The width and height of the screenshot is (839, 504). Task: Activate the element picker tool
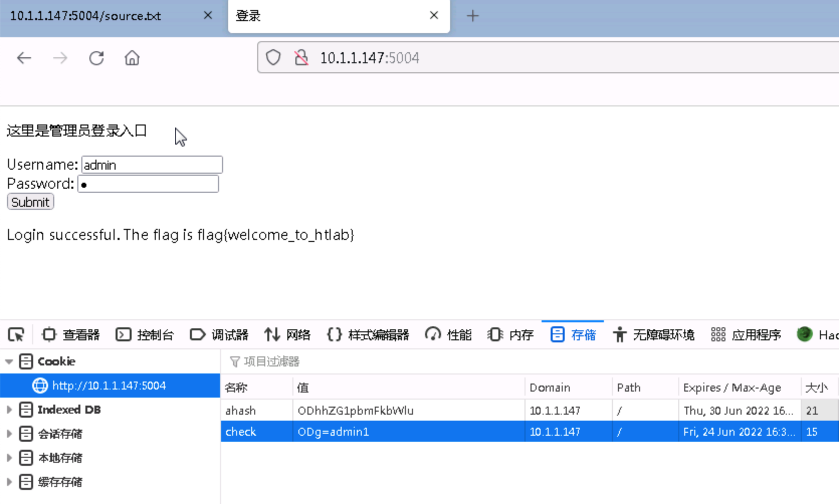16,334
